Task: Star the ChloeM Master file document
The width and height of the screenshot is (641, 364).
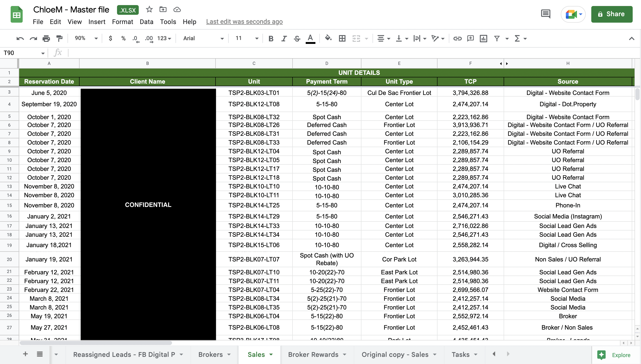Action: click(x=149, y=9)
